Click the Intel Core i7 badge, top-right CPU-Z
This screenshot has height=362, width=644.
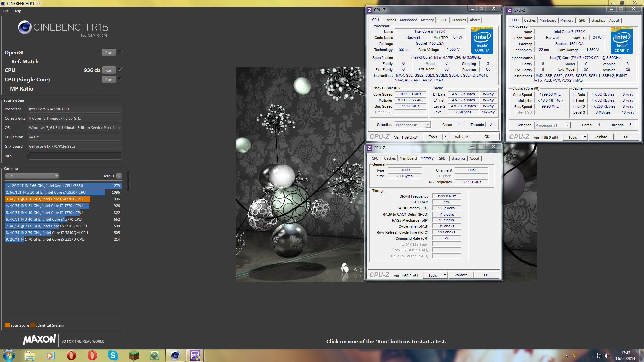[x=622, y=41]
